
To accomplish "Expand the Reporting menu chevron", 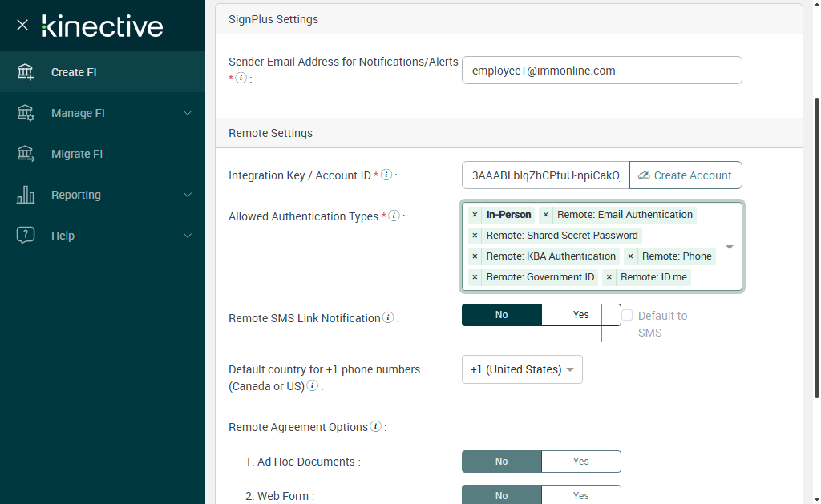I will (x=188, y=195).
